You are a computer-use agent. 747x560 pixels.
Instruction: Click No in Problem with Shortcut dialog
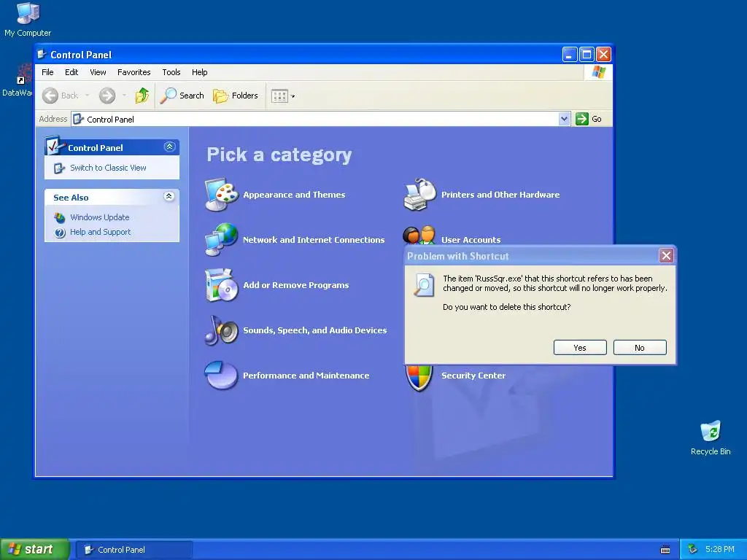[639, 348]
